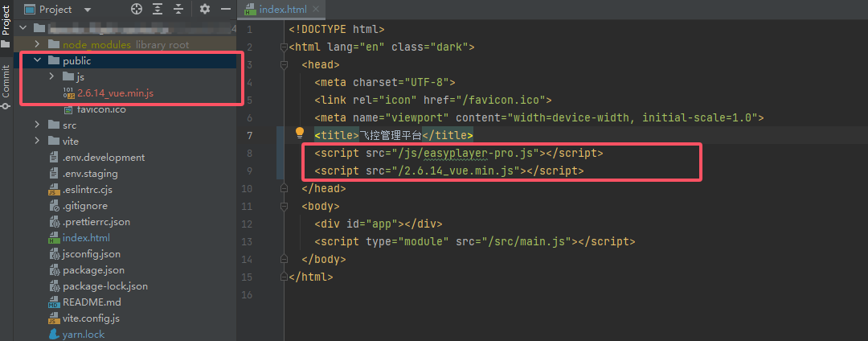
Task: Click the yellow lightbulb intention icon
Action: [x=300, y=133]
